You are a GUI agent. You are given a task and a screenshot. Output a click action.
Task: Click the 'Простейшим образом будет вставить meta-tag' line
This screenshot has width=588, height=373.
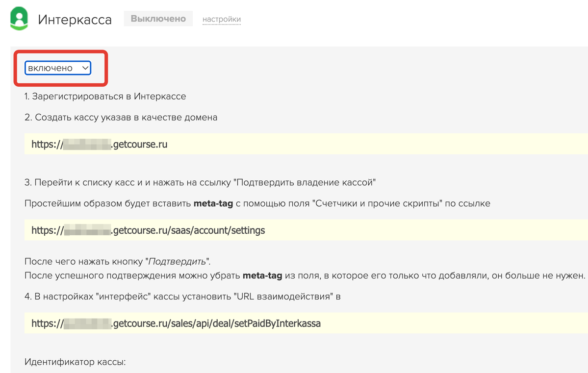click(257, 203)
